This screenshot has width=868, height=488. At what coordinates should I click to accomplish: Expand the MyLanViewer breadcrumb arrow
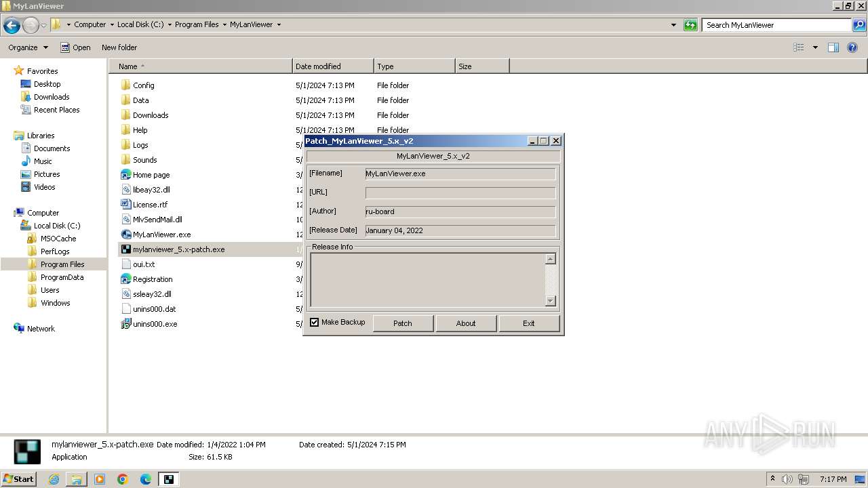tap(278, 25)
